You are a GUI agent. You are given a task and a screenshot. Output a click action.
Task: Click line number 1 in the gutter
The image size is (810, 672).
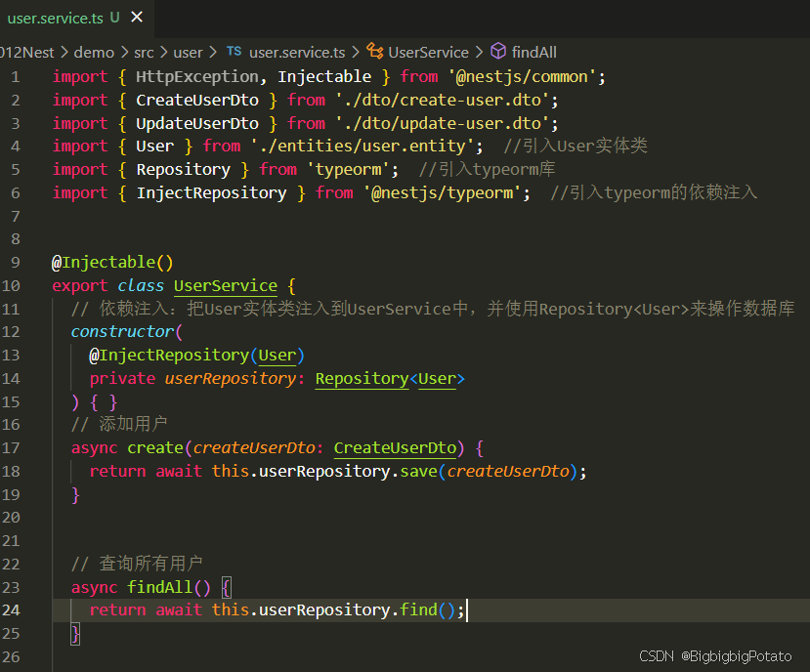[16, 77]
